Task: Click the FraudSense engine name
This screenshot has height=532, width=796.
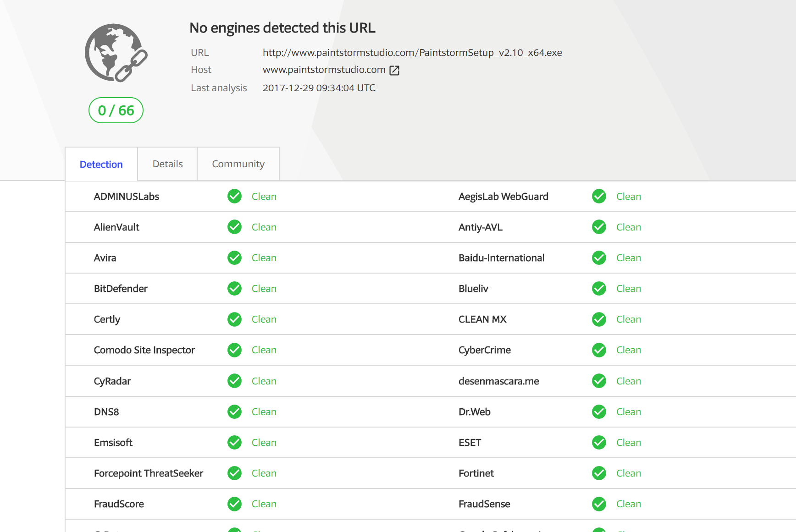Action: (484, 504)
